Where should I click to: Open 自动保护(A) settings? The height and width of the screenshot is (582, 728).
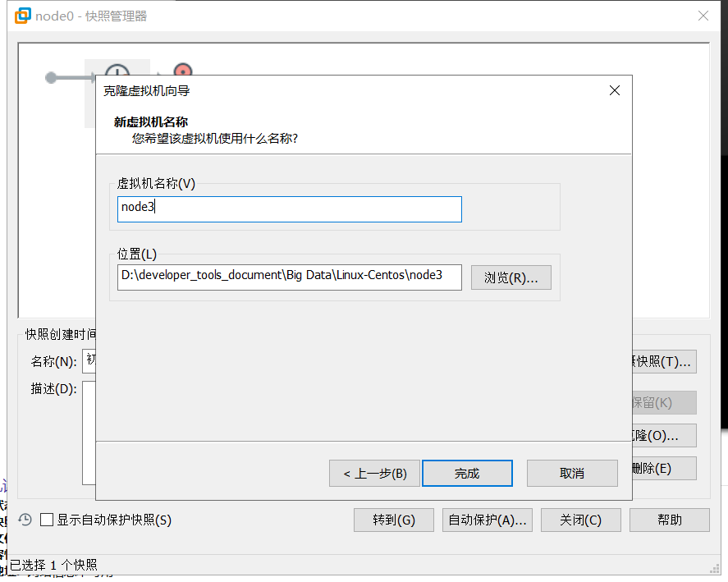click(x=487, y=520)
